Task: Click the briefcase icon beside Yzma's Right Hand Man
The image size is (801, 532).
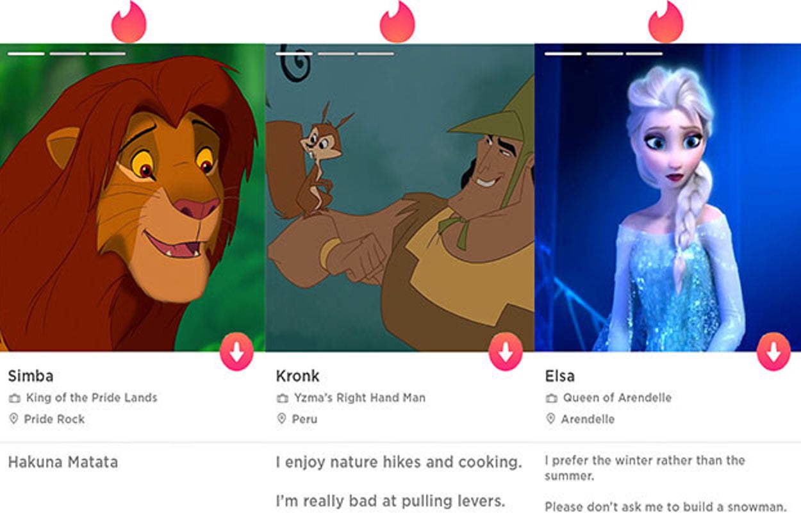Action: (x=282, y=398)
